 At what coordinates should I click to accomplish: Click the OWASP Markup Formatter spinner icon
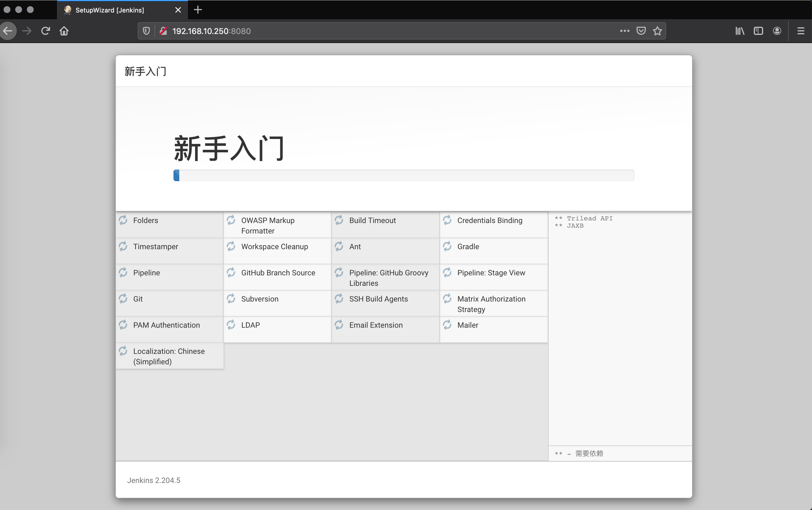coord(231,220)
